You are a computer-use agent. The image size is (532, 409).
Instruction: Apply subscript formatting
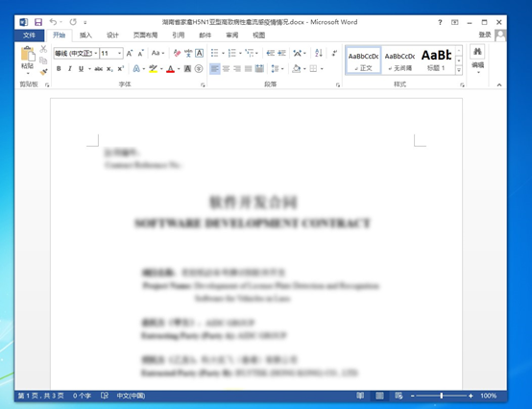click(109, 69)
